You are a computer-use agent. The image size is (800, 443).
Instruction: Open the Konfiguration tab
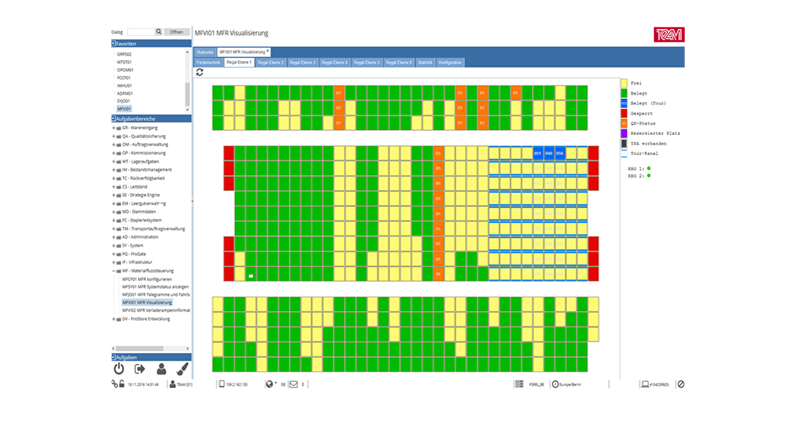450,62
